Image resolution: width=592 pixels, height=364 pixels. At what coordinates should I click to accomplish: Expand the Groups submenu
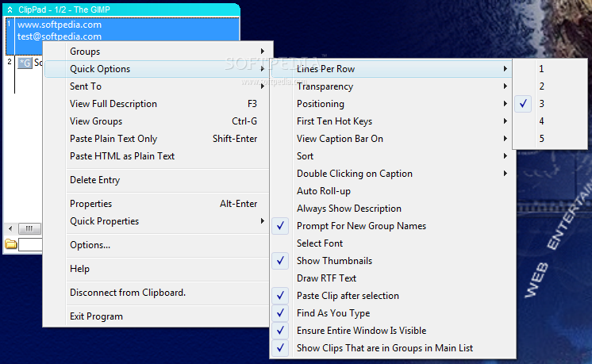point(157,52)
